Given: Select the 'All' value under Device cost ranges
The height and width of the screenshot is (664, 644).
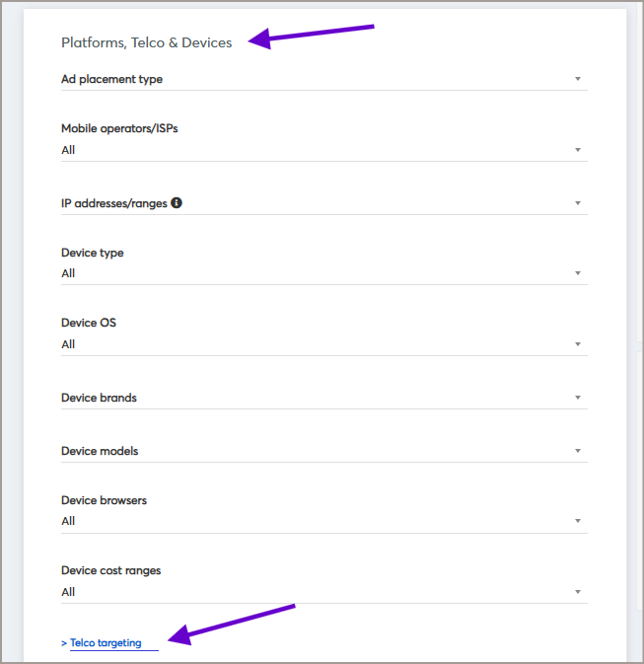Looking at the screenshot, I should tap(68, 592).
